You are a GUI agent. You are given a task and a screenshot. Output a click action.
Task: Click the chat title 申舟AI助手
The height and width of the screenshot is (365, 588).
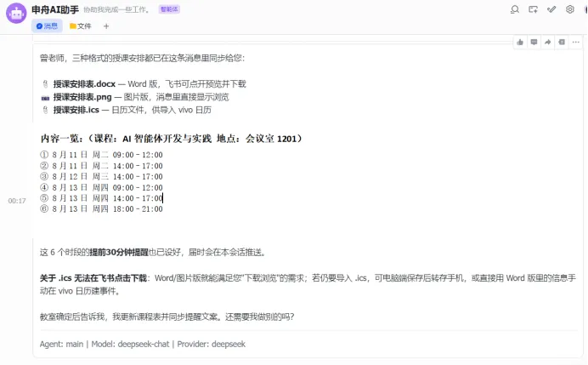[55, 9]
